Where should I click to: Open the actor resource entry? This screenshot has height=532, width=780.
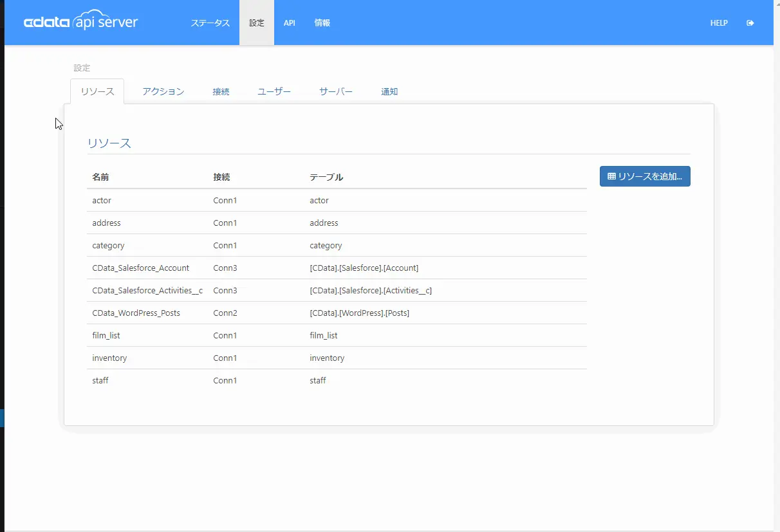pyautogui.click(x=102, y=200)
